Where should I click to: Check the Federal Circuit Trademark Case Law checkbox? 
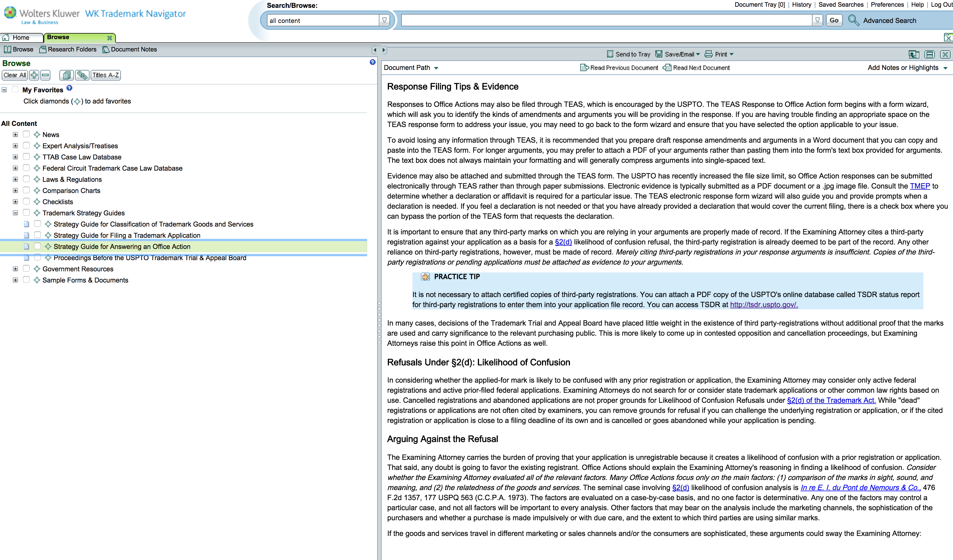(26, 168)
